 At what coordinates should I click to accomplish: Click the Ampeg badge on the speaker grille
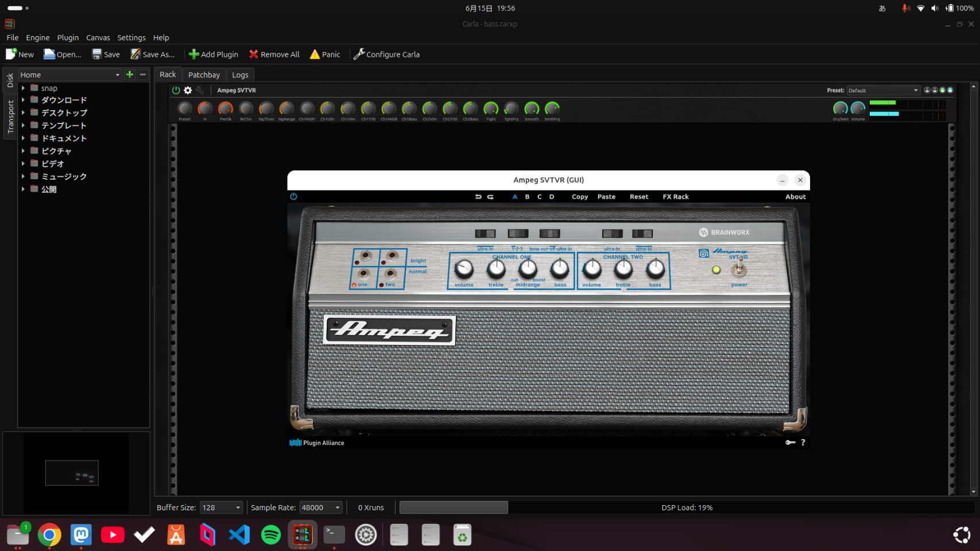point(389,329)
